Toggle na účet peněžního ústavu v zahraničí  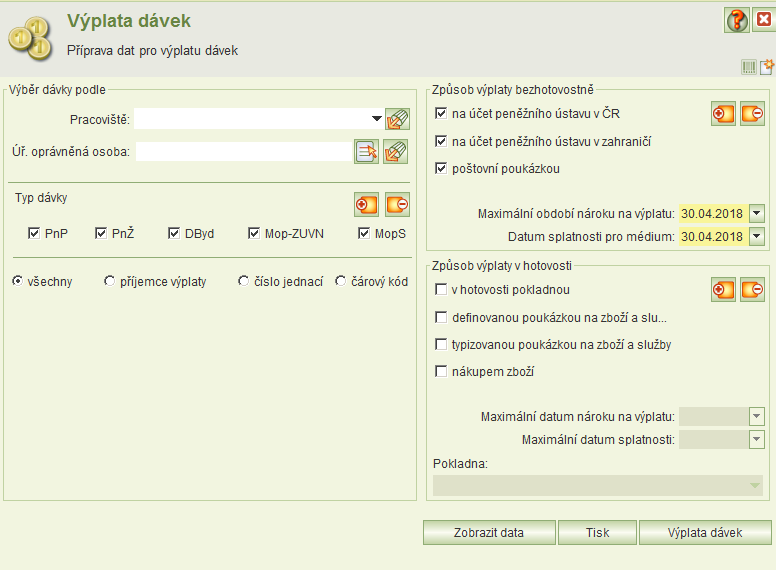[441, 142]
